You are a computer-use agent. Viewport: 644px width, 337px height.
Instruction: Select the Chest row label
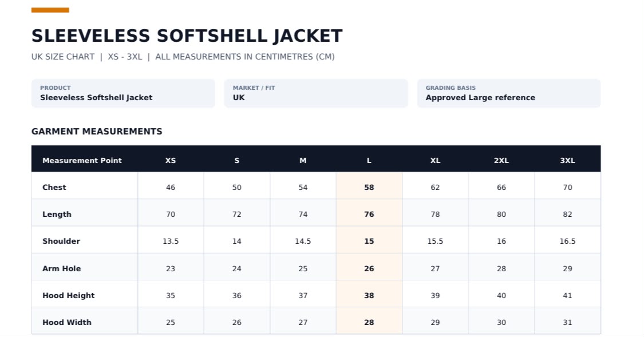pyautogui.click(x=54, y=187)
